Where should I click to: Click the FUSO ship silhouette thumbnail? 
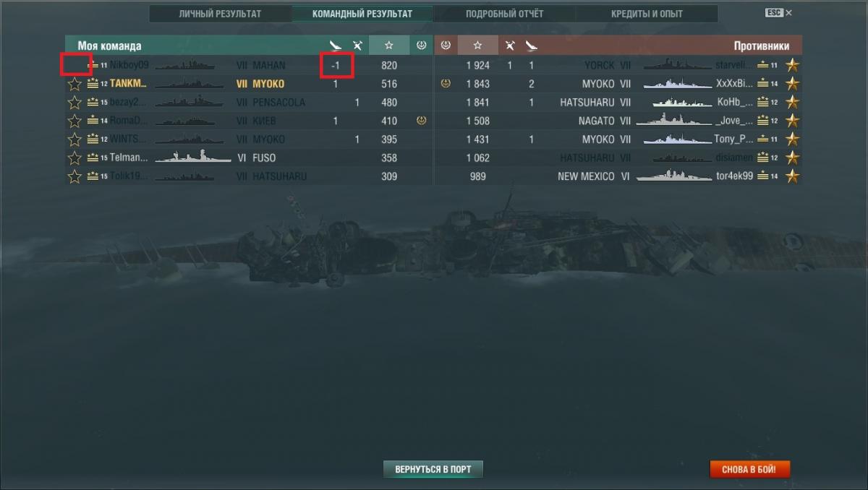tap(192, 158)
